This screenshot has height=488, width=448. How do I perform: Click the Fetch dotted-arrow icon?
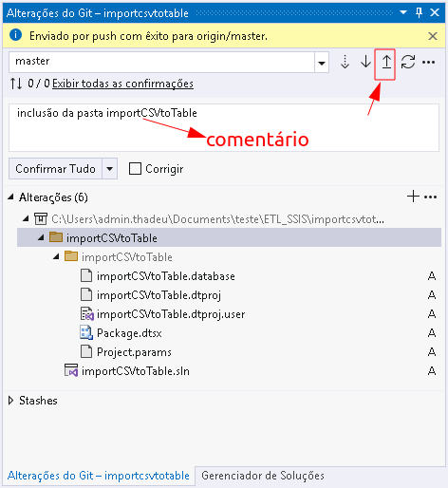coord(345,62)
